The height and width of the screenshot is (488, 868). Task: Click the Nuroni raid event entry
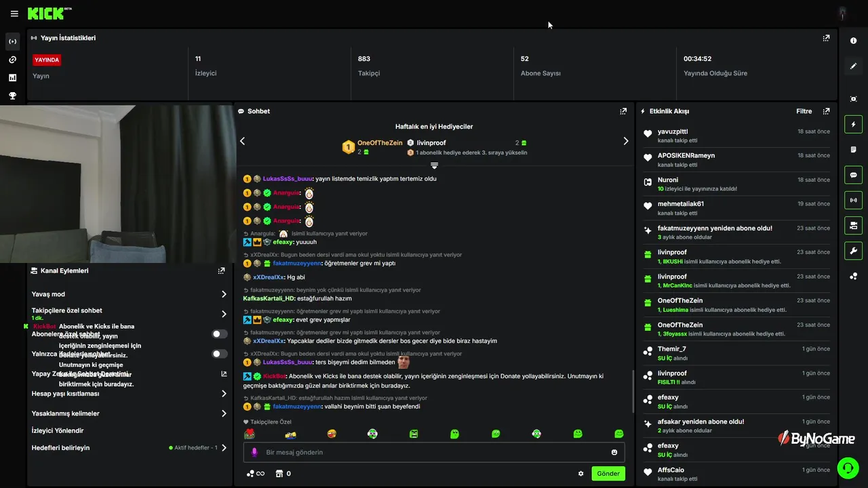[738, 184]
